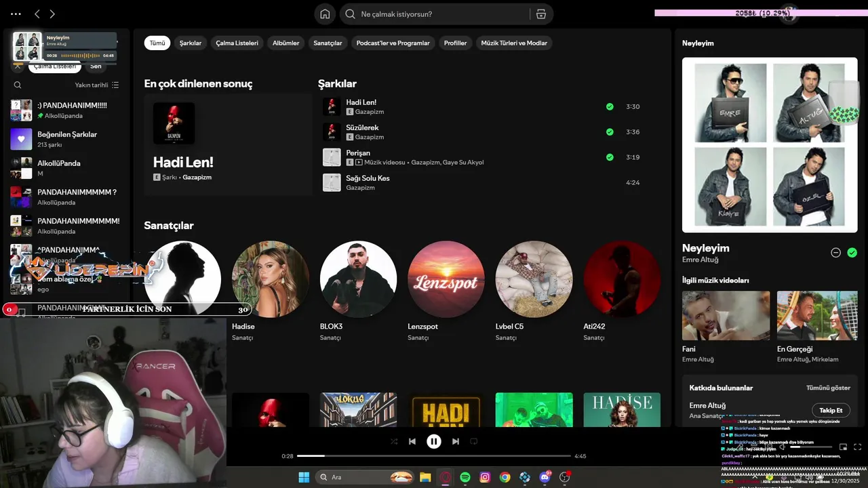Switch to the Albümler filter
This screenshot has width=868, height=488.
(285, 43)
